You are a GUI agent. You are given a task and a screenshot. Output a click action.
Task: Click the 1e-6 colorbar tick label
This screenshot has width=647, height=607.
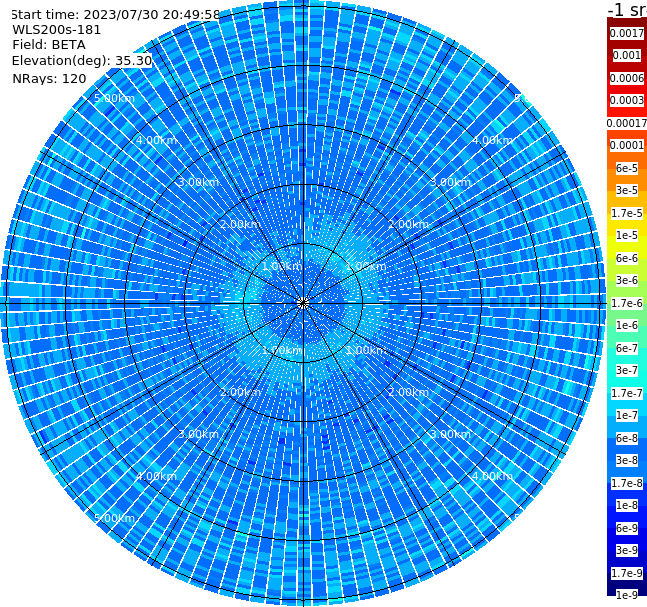(x=627, y=325)
